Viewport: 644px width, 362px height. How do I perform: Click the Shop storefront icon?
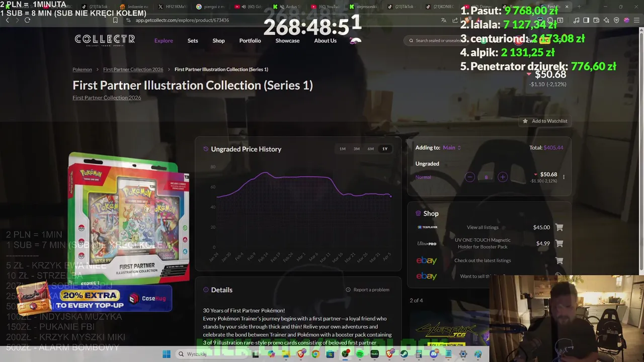(418, 214)
